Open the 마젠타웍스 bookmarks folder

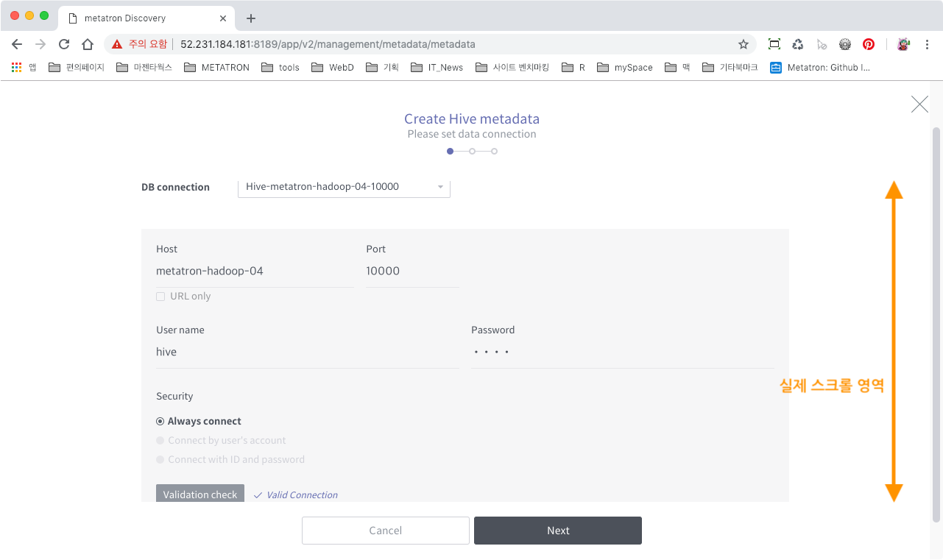tap(144, 67)
